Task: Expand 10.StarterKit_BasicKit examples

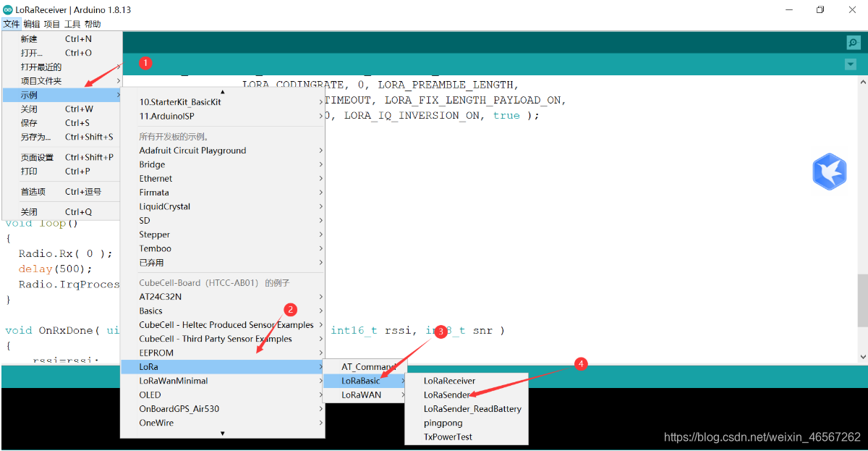Action: [223, 102]
